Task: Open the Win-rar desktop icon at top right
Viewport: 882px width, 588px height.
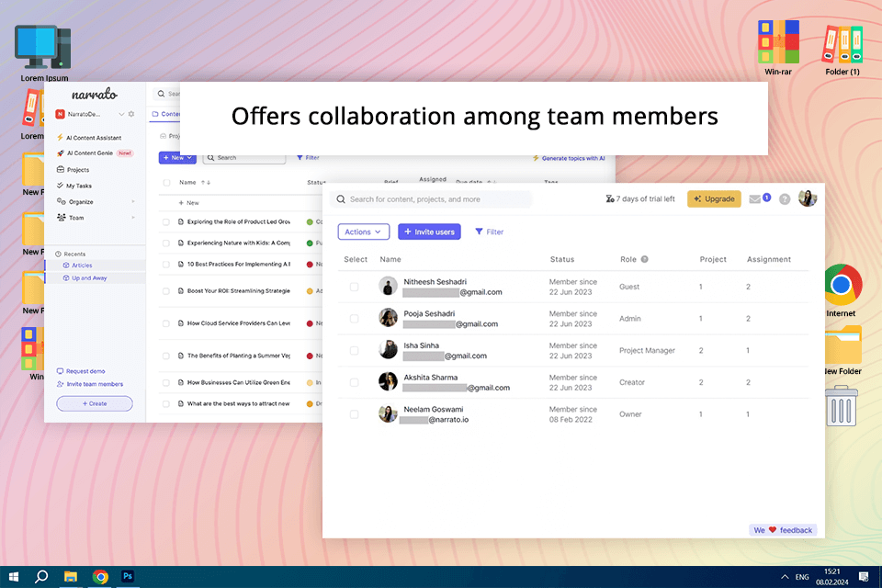Action: (x=778, y=48)
